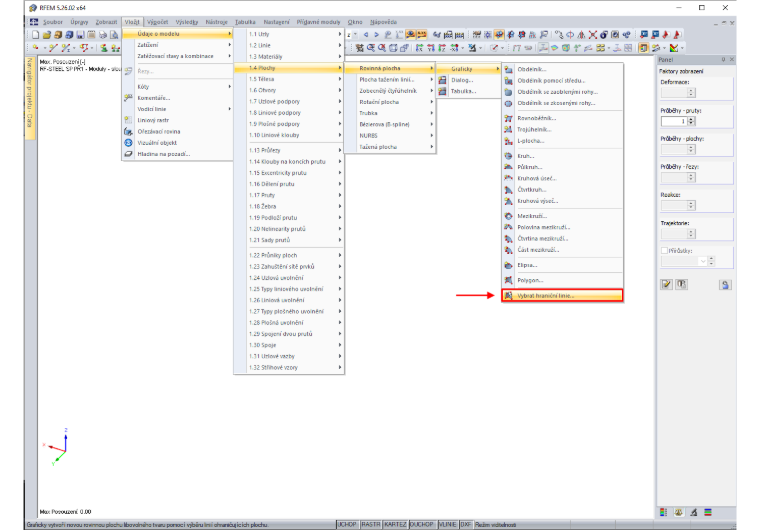This screenshot has width=760, height=530.
Task: Click the Mezikruží annulus icon in submenu
Action: 508,216
